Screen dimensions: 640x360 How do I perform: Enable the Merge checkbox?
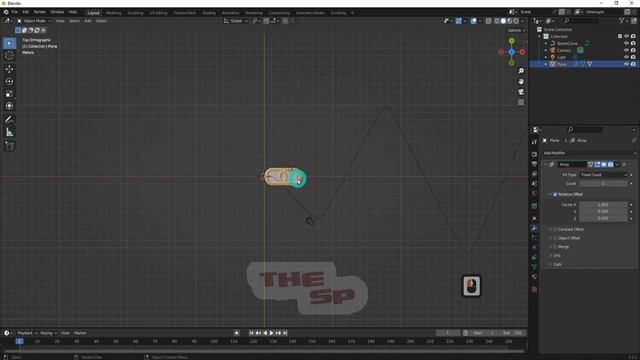coord(555,247)
